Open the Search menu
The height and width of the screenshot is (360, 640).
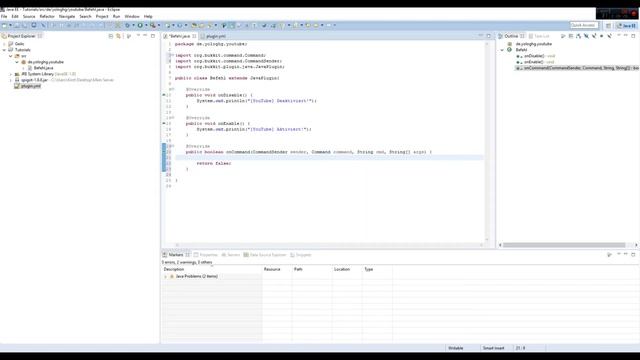[x=85, y=16]
